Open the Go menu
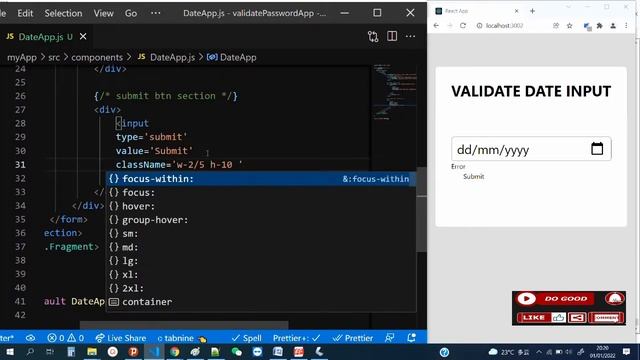Image resolution: width=640 pixels, height=360 pixels. pyautogui.click(x=131, y=13)
